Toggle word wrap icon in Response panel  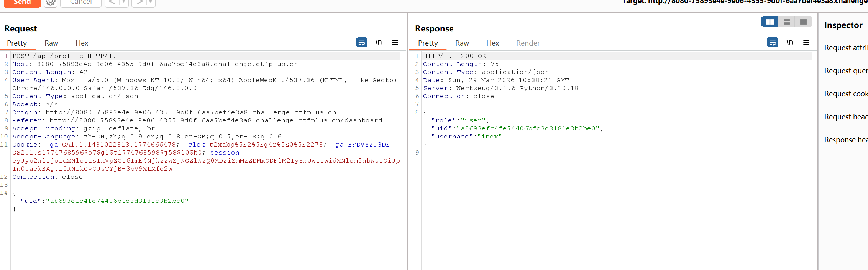pyautogui.click(x=772, y=42)
